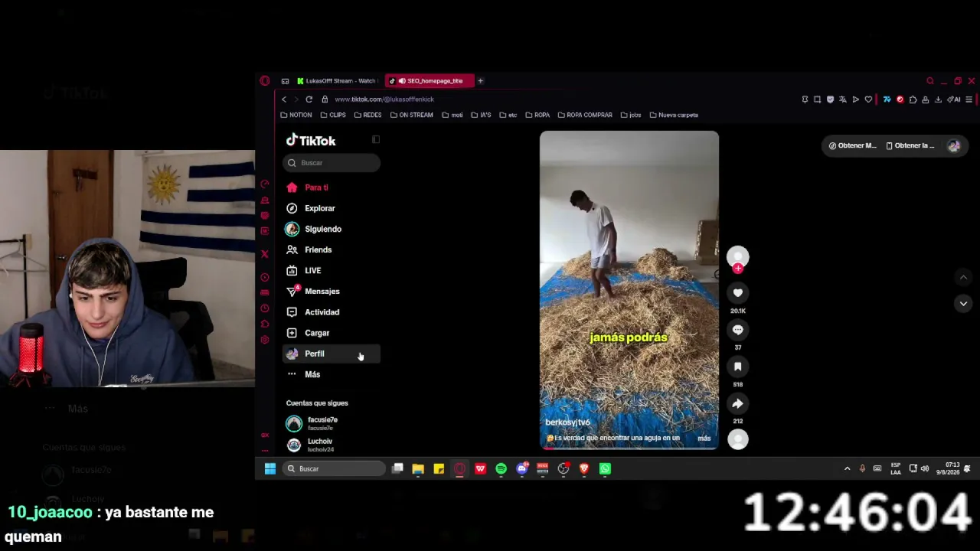Switch the ESP LAA input language
Screen dimensions: 980x551
(x=896, y=468)
